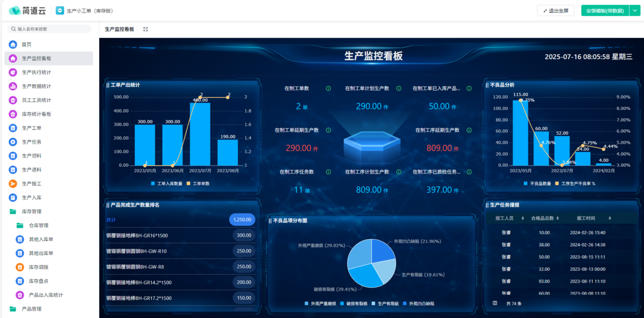Select 库存统计看板 sidebar icon
This screenshot has height=318, width=644.
tap(13, 114)
